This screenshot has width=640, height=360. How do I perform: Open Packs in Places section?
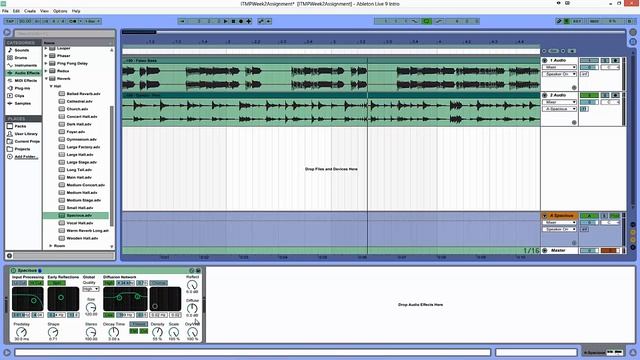[x=20, y=127]
